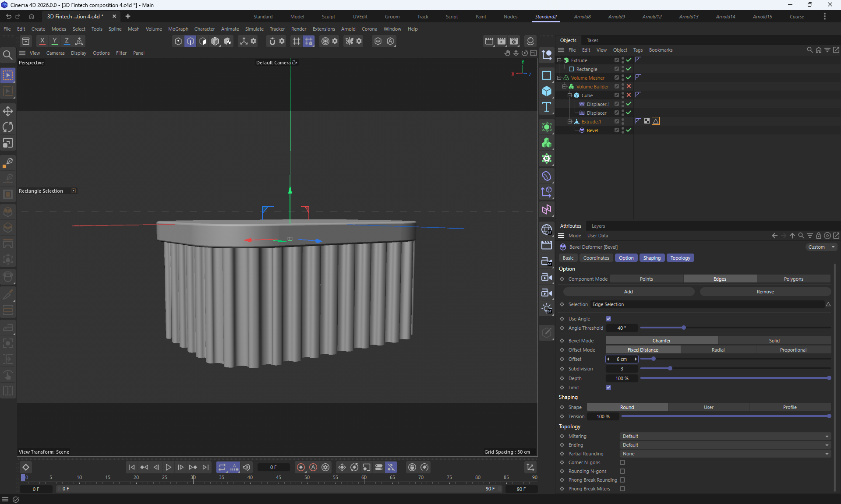Image resolution: width=841 pixels, height=504 pixels.
Task: Adjust the Angle Threshold slider
Action: pyautogui.click(x=683, y=328)
